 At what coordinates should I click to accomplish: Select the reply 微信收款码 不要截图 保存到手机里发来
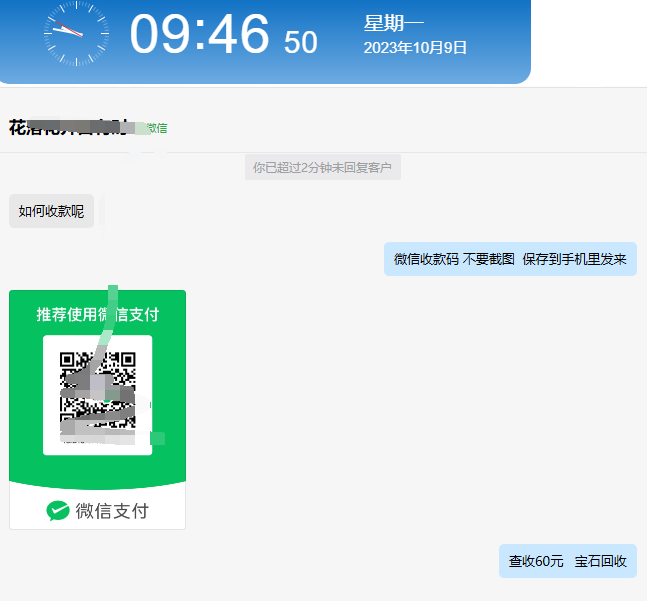[x=510, y=259]
